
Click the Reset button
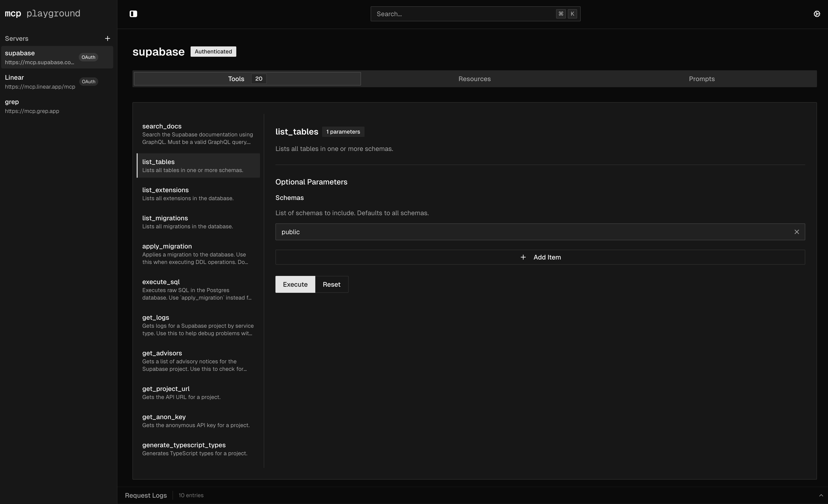point(331,284)
